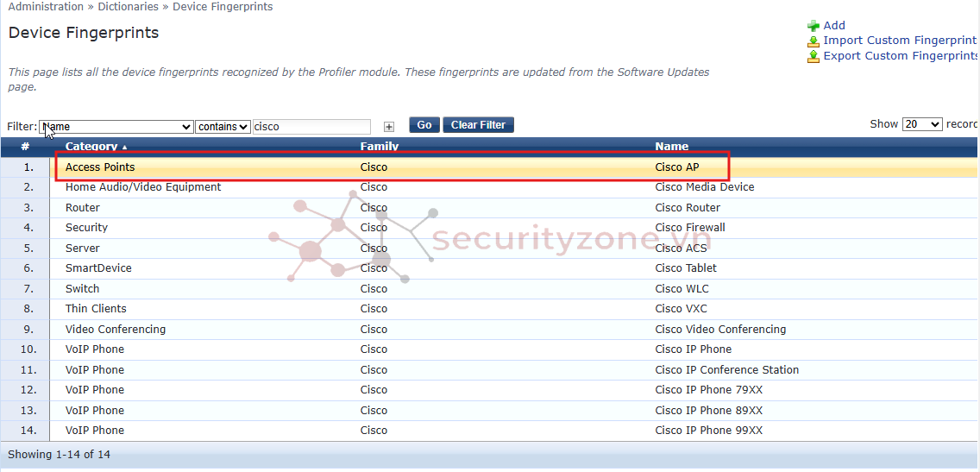980x472 pixels.
Task: Click the Import Custom Fingerprints icon
Action: [813, 41]
